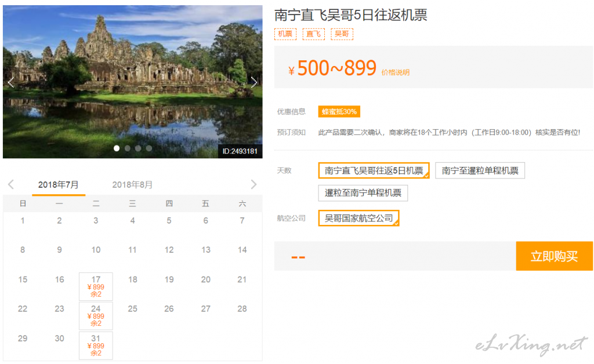Viewport: 594px width, 364px height.
Task: Click the 蜂蜜抵30% discount badge
Action: pyautogui.click(x=339, y=112)
